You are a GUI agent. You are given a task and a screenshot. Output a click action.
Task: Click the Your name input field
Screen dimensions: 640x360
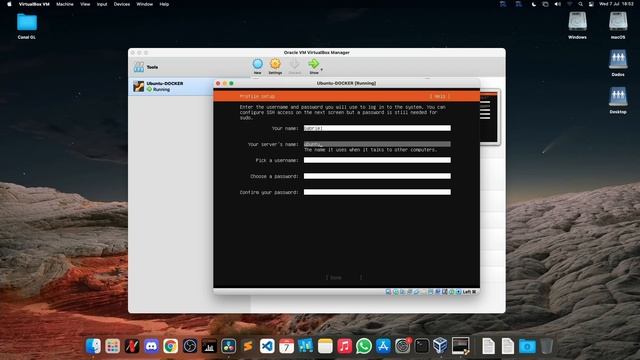tap(377, 128)
